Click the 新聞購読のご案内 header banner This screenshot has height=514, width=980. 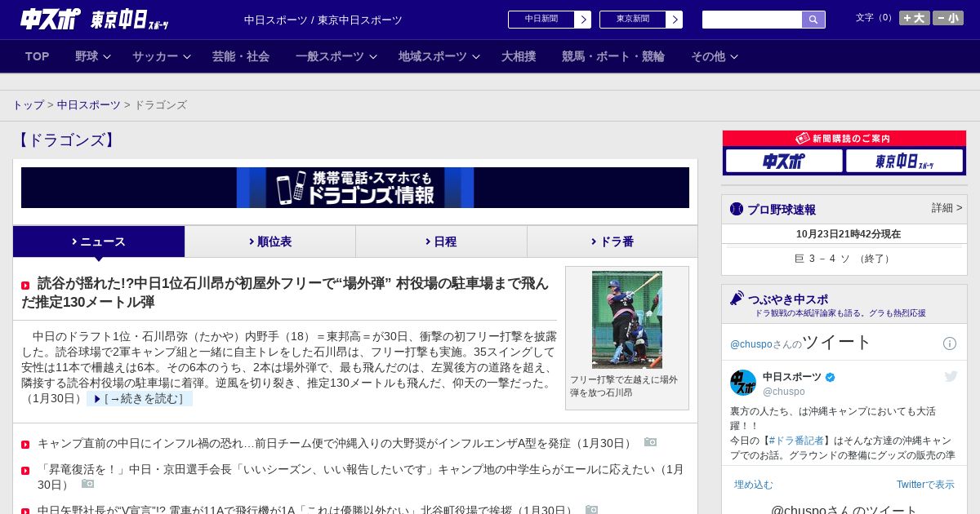[844, 139]
